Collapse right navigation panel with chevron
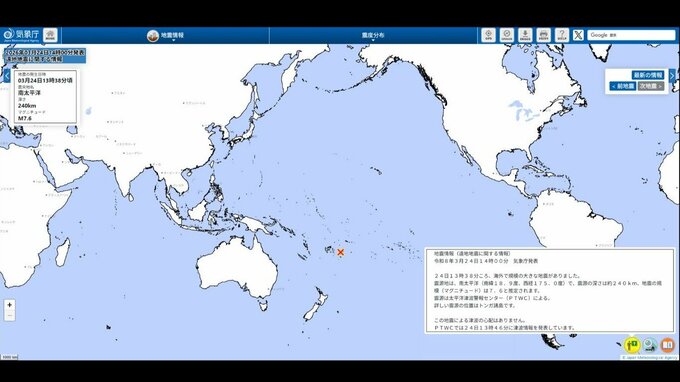The width and height of the screenshot is (680, 382). pos(672,76)
